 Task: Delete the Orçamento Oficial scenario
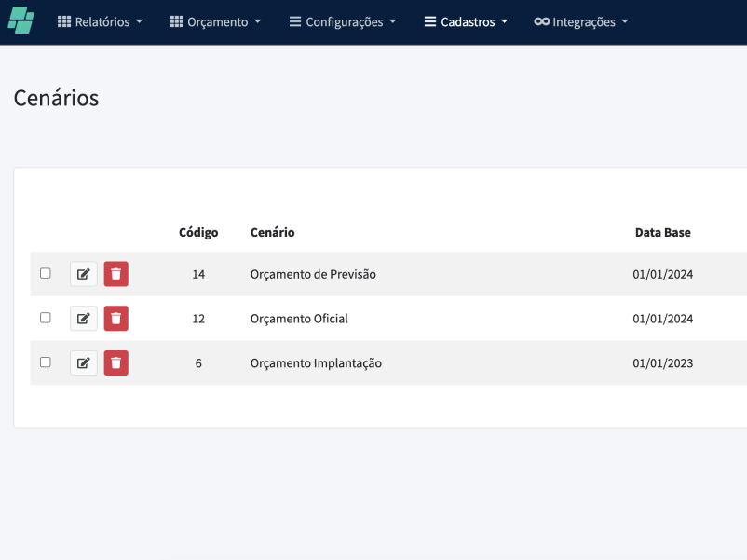coord(115,319)
